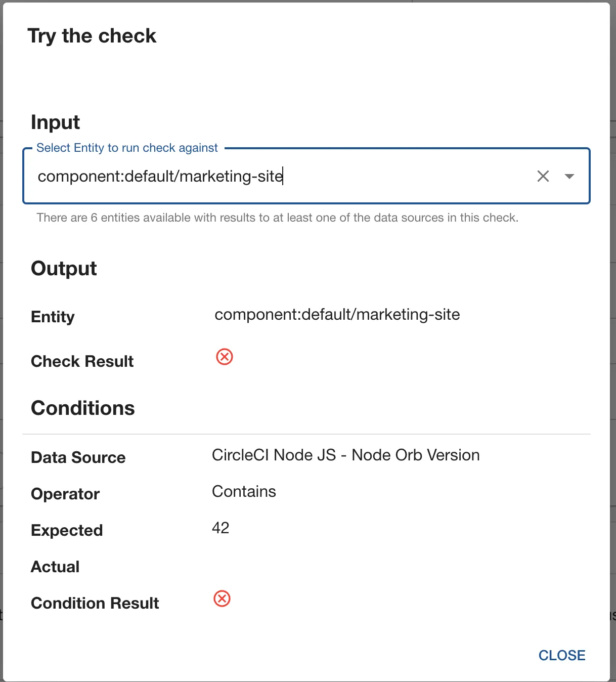This screenshot has width=616, height=682.
Task: Click the failed Check Result icon
Action: 225,357
